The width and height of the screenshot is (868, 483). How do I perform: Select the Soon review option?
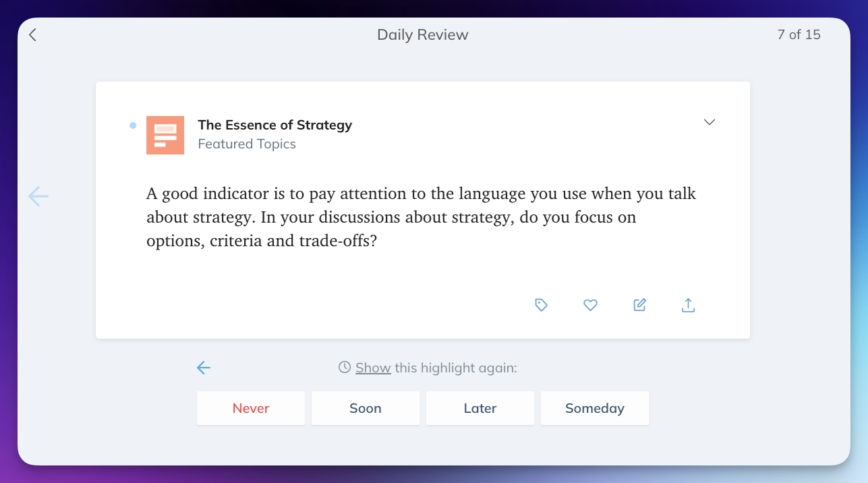pos(366,408)
